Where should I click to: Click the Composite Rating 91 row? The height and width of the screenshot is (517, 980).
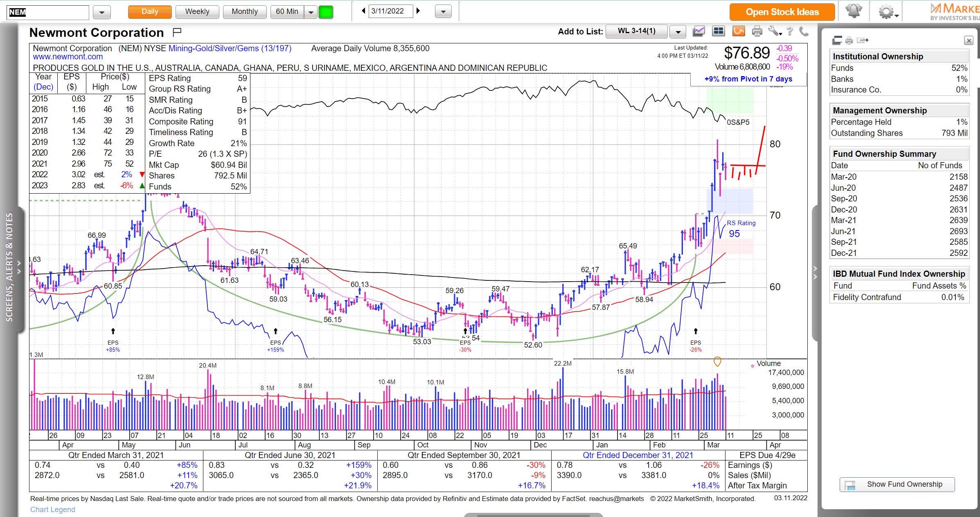198,122
